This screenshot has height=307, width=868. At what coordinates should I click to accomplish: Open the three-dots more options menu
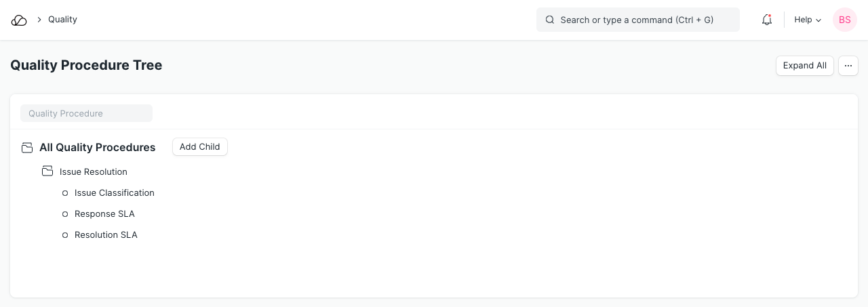(848, 66)
